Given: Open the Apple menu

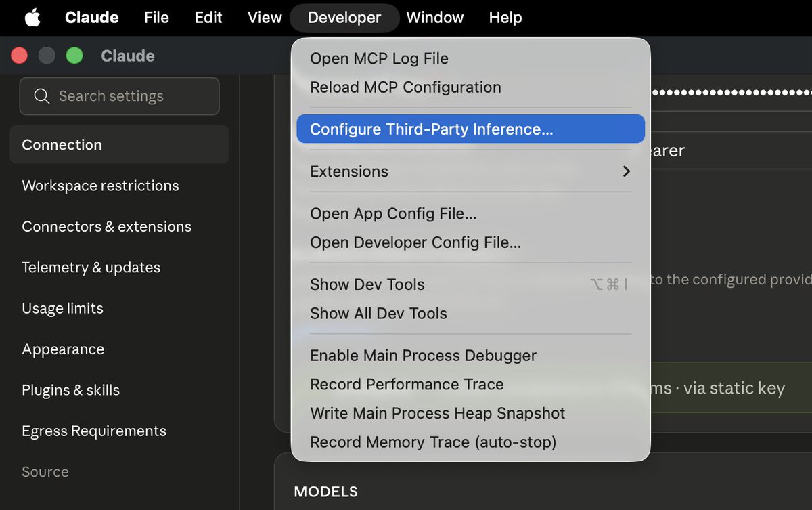Looking at the screenshot, I should [x=32, y=18].
